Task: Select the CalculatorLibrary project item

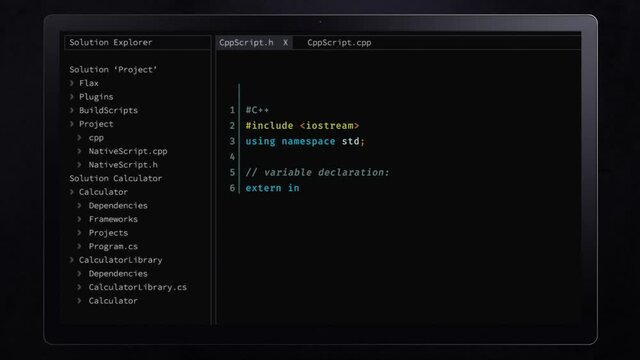Action: [x=120, y=260]
